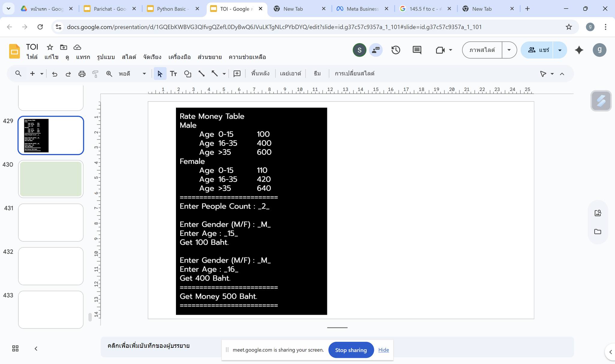Check the cloud save status icon
Viewport: 615px width, 364px height.
pos(77,47)
